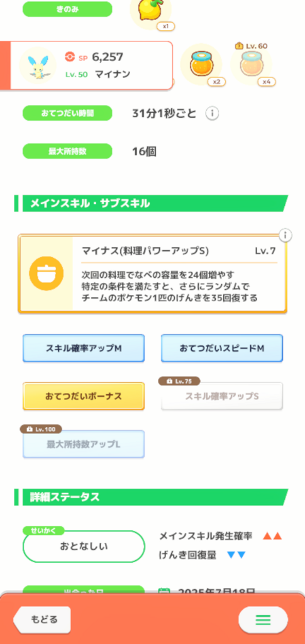Open the マイナス main skill description card
The height and width of the screenshot is (644, 305).
click(x=152, y=274)
